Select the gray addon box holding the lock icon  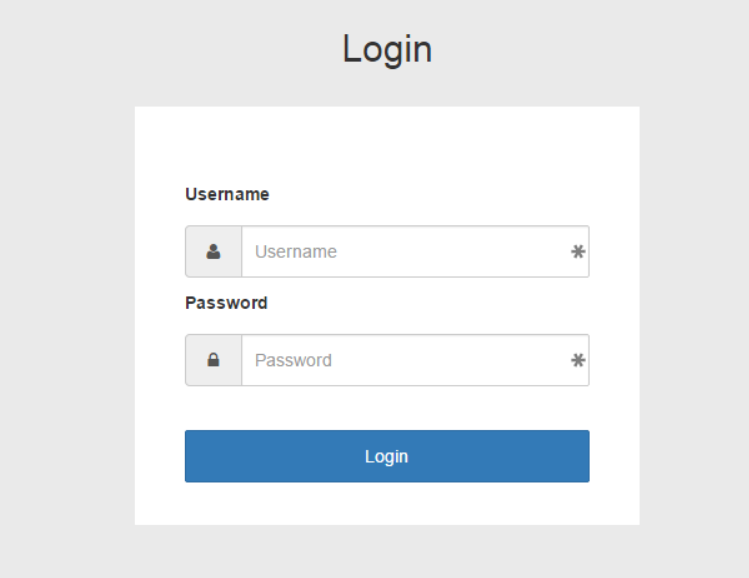click(x=214, y=360)
